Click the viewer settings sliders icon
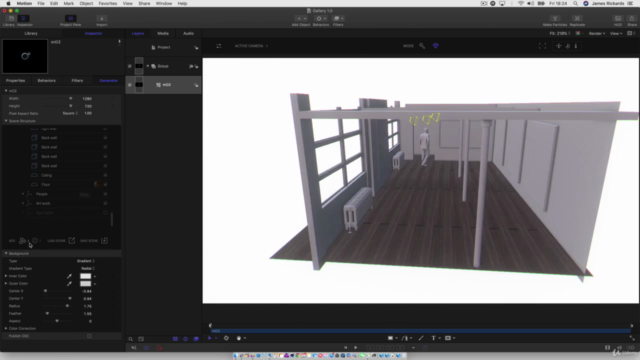Viewport: 640px width, 360px height. tap(219, 46)
